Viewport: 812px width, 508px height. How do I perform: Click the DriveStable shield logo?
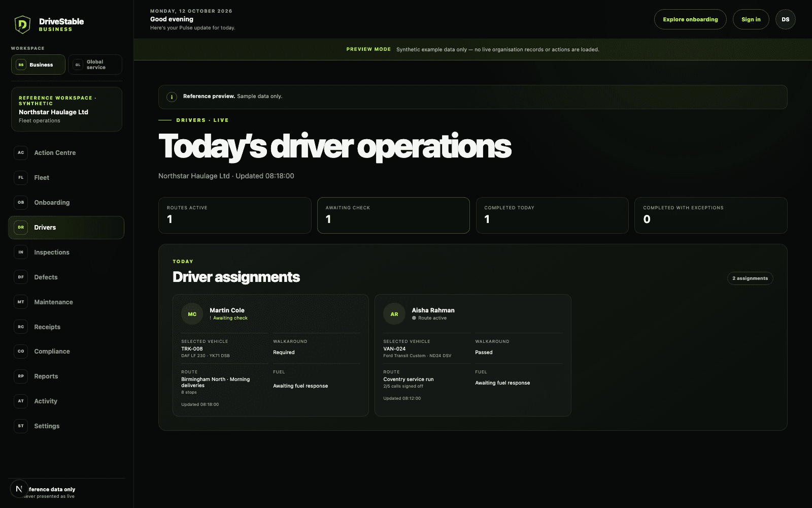point(22,24)
